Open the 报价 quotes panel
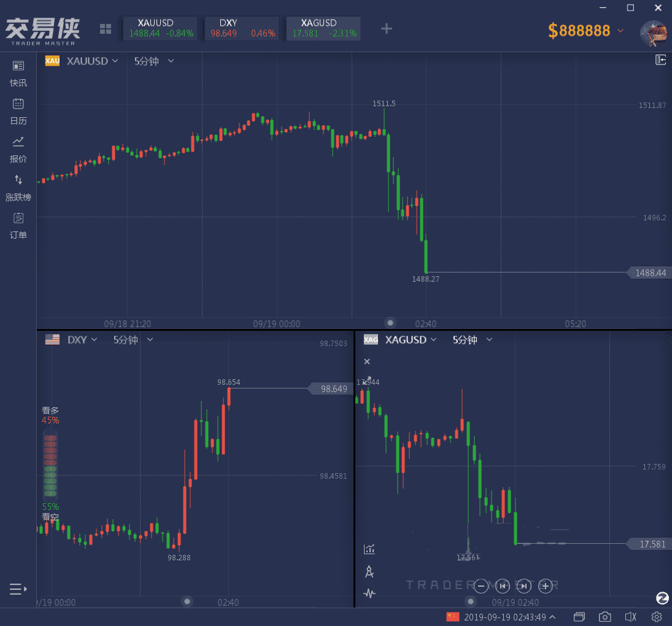This screenshot has width=672, height=626. coord(18,149)
